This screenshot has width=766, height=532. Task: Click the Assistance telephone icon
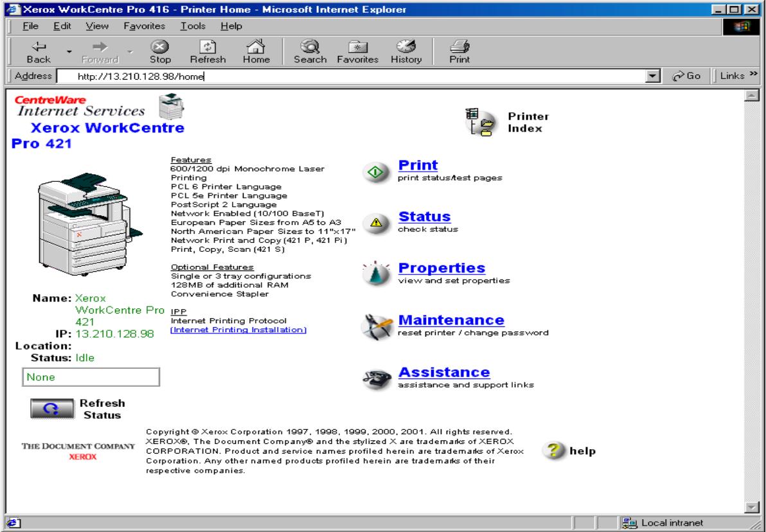[x=377, y=378]
